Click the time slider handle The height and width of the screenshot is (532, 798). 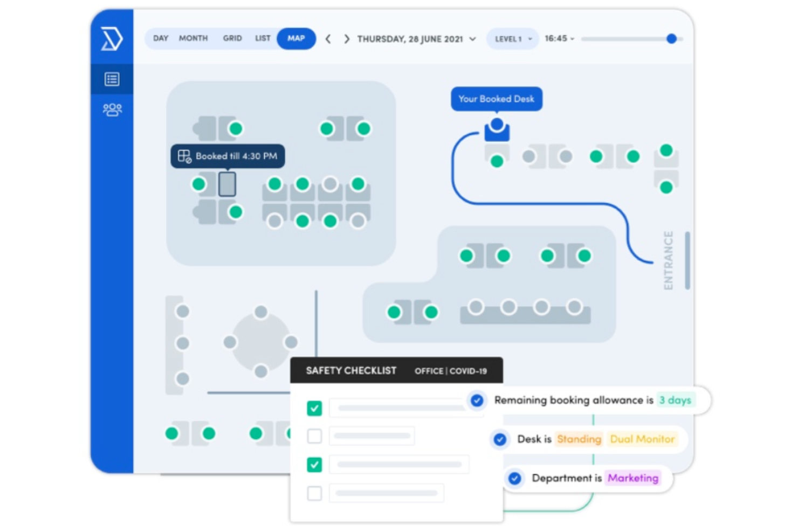pos(671,39)
